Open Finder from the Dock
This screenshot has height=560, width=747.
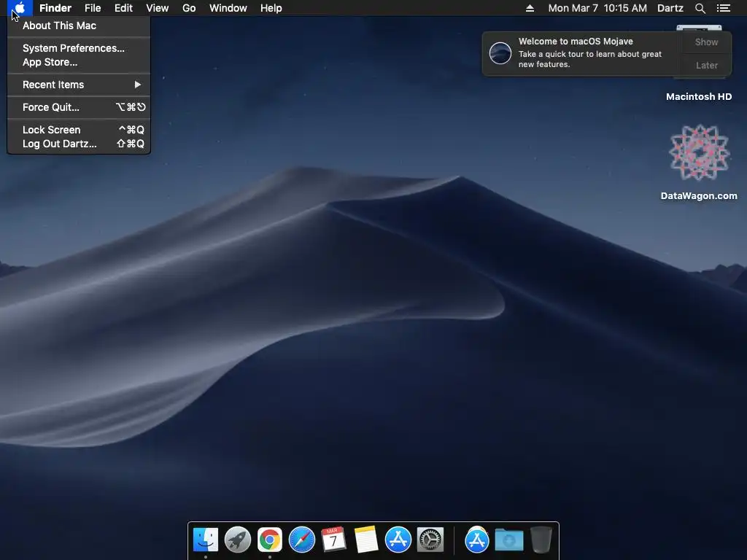tap(205, 540)
